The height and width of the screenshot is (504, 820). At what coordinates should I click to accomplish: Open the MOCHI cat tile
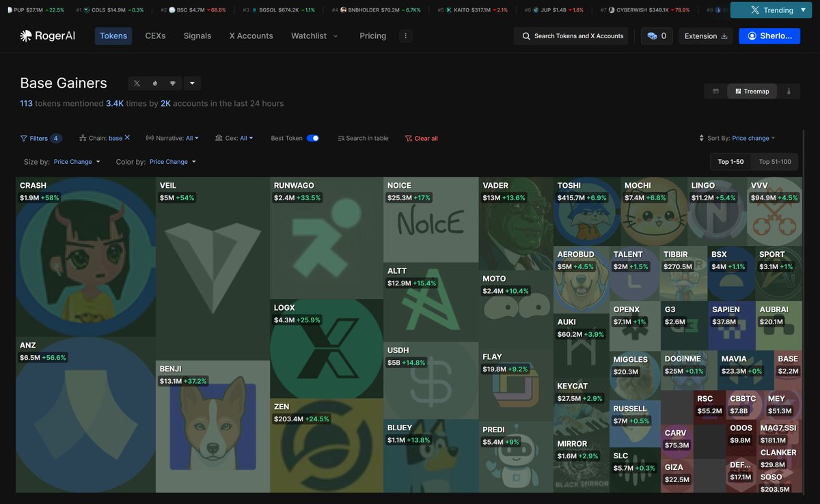(x=654, y=212)
